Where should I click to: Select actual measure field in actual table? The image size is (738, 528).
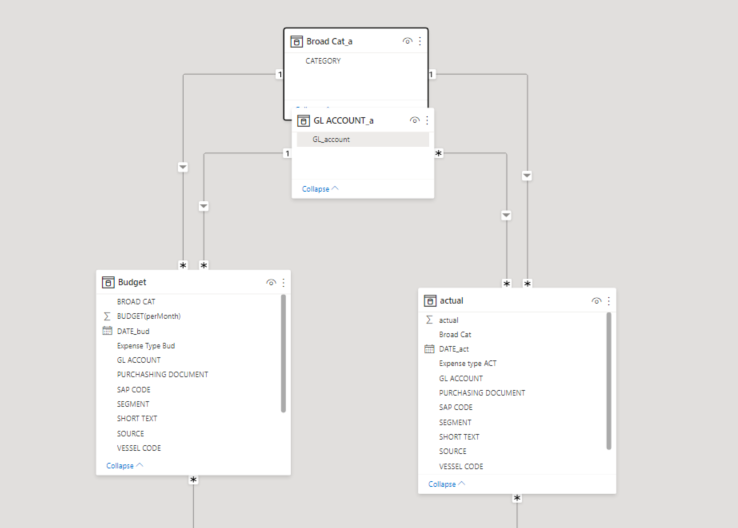449,320
